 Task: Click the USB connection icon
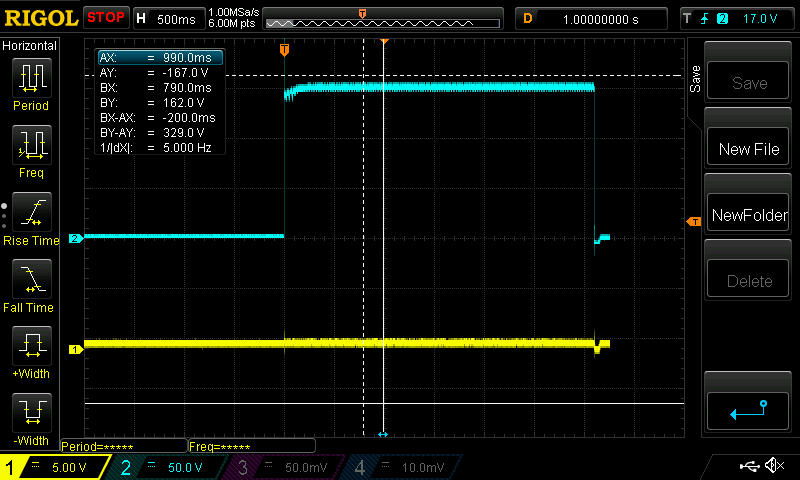(748, 466)
